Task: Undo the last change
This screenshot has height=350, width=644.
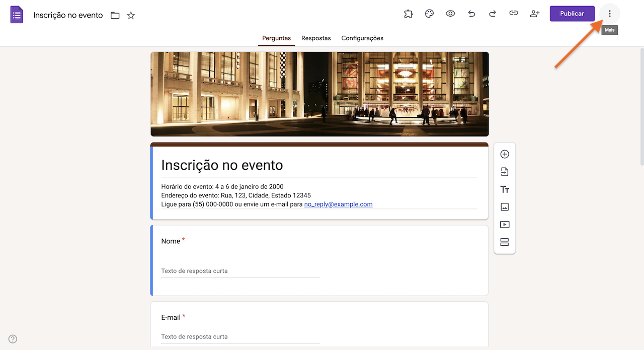Action: click(x=471, y=14)
